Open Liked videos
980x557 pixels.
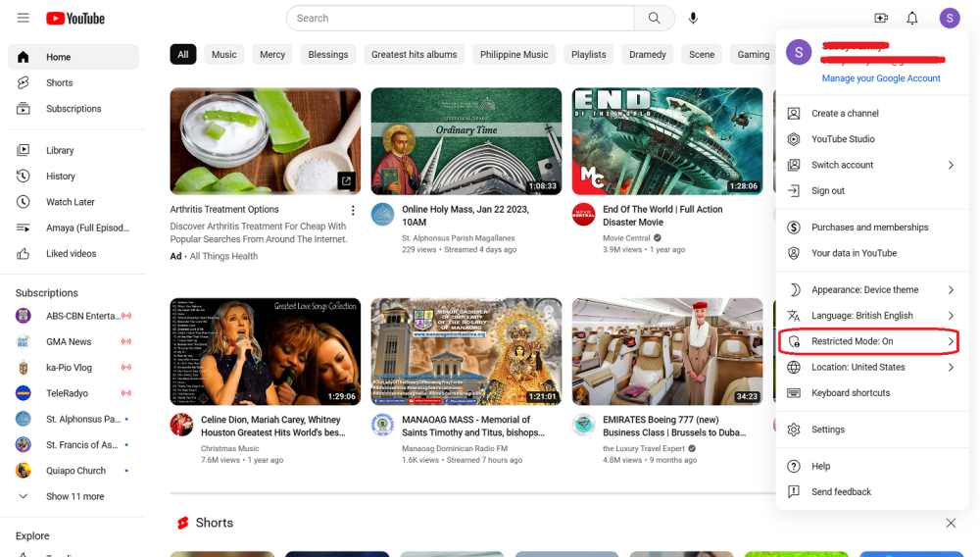[x=73, y=254]
